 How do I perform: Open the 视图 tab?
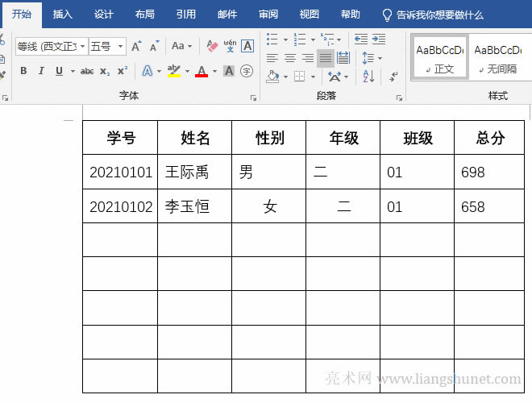309,15
